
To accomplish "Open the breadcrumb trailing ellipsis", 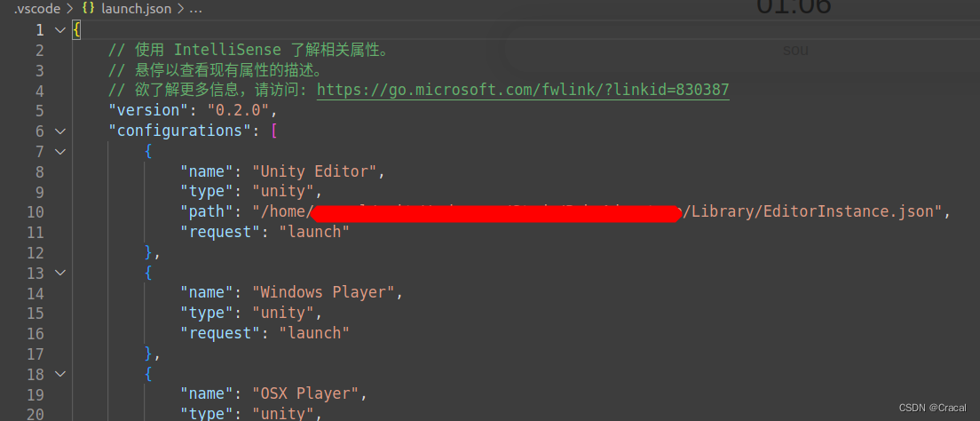I will pyautogui.click(x=195, y=9).
